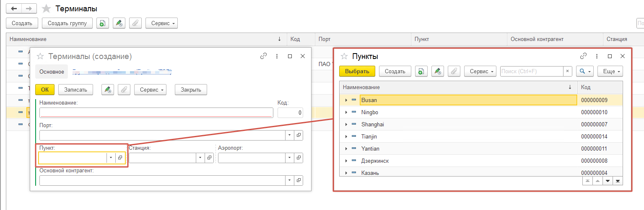
Task: Focus the Наименование input field
Action: point(156,113)
